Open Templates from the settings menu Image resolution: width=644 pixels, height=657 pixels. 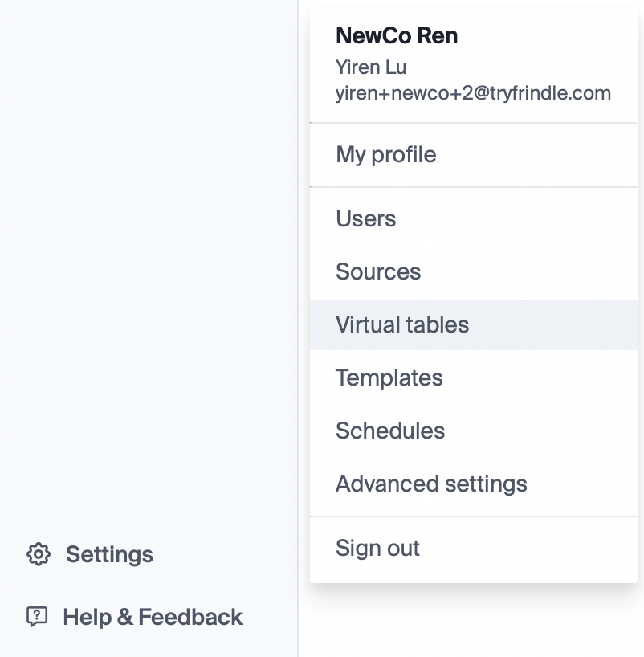click(389, 377)
